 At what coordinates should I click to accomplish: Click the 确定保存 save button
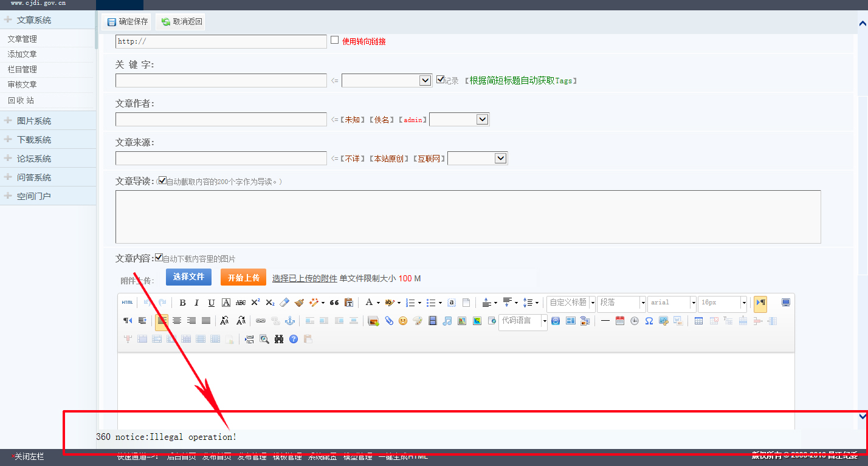(x=127, y=22)
